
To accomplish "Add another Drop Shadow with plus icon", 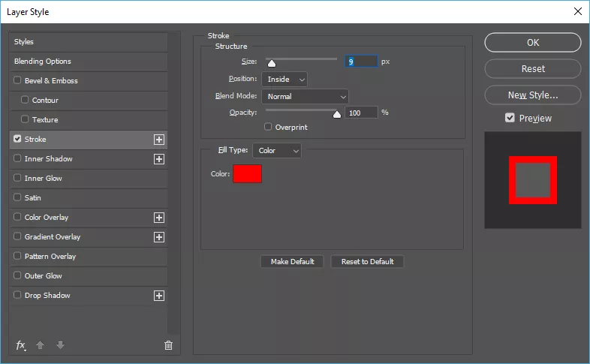I will pos(159,296).
